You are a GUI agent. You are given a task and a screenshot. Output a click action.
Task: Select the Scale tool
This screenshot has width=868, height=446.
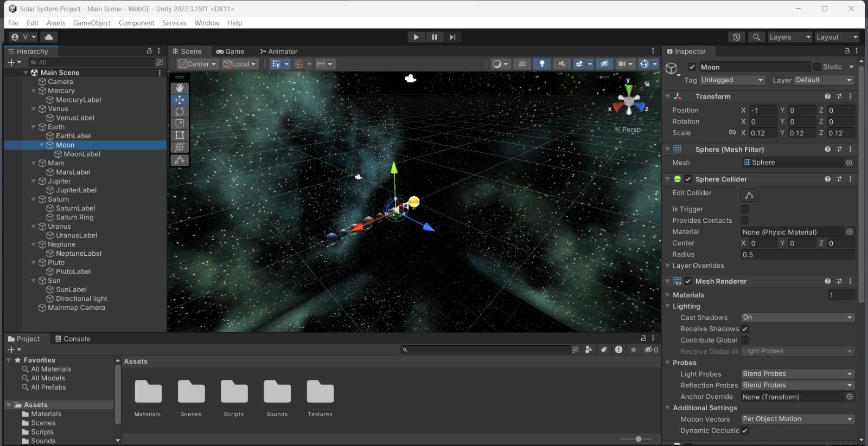coord(180,124)
